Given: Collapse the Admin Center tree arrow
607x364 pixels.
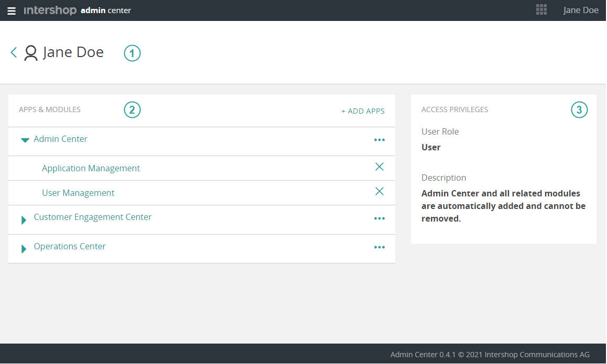Looking at the screenshot, I should click(25, 140).
